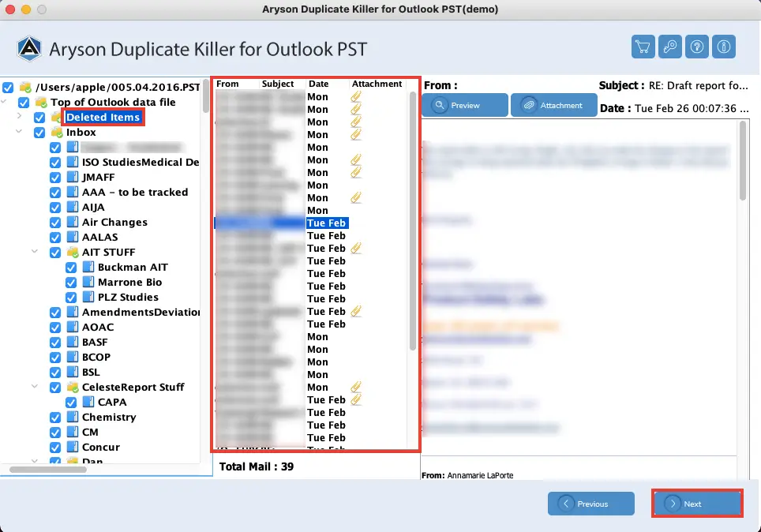This screenshot has width=761, height=532.
Task: Open the shopping cart purchase icon
Action: (643, 47)
